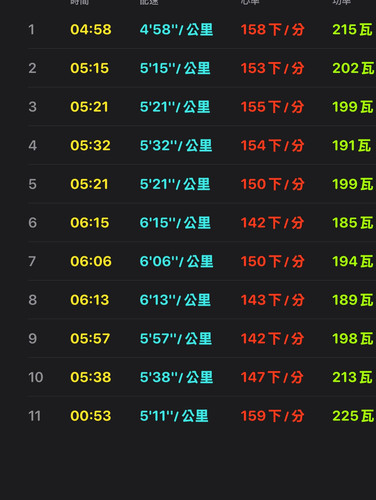This screenshot has width=376, height=500.
Task: Select split number 9 in 05:57 row
Action: tap(32, 339)
